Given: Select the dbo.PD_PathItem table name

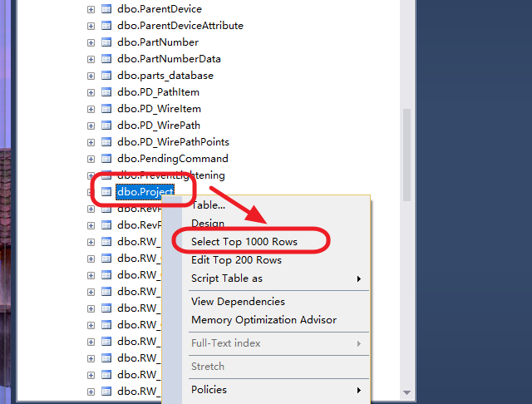Looking at the screenshot, I should click(158, 92).
